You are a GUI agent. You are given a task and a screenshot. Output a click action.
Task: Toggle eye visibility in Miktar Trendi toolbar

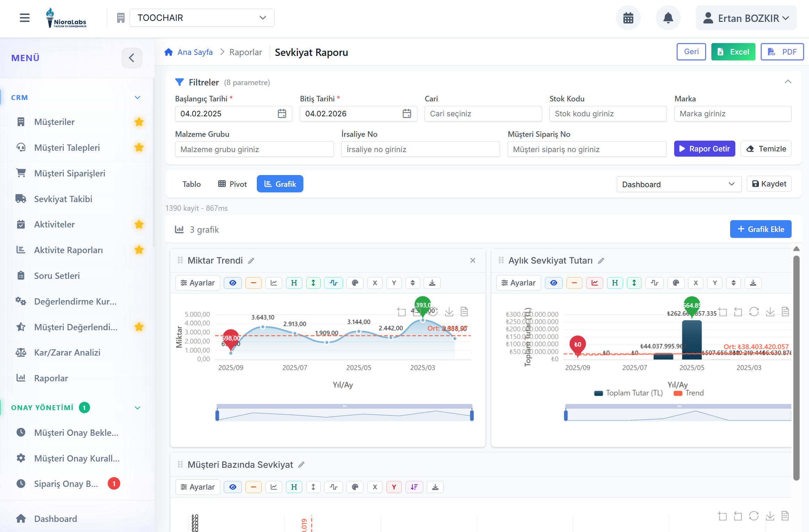pos(232,283)
